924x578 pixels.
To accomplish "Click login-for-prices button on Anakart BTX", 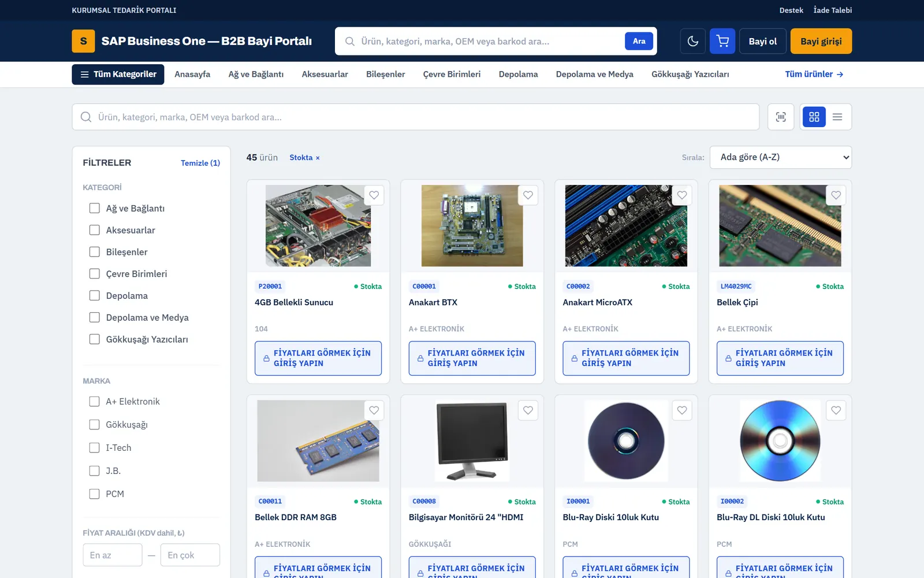I will (472, 358).
